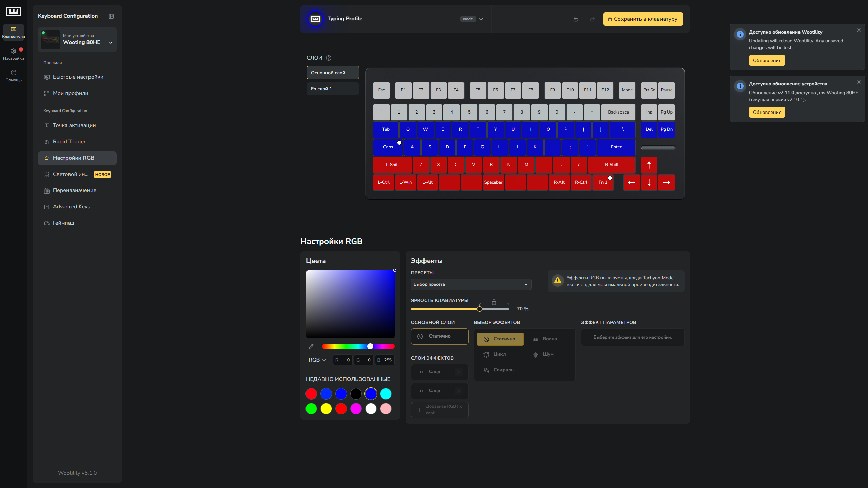Collapse the Keyboard Configuration sidebar panel icon
Image resolution: width=868 pixels, height=488 pixels.
tap(111, 16)
